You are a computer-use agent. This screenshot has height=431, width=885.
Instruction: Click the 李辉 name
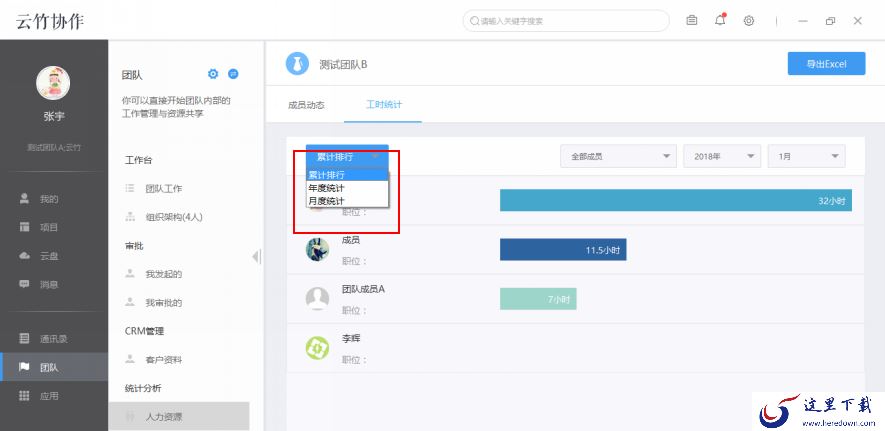click(x=351, y=338)
